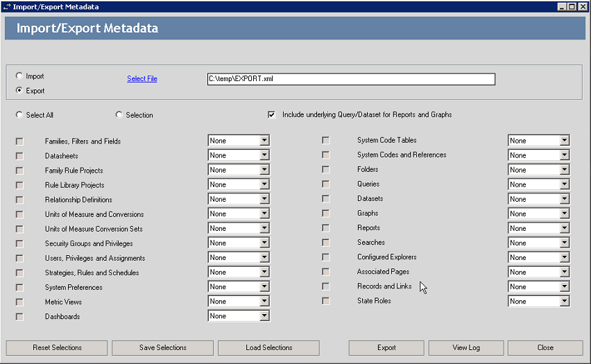This screenshot has width=591, height=364.
Task: Expand Security Groups and Privileges dropdown
Action: (239, 243)
